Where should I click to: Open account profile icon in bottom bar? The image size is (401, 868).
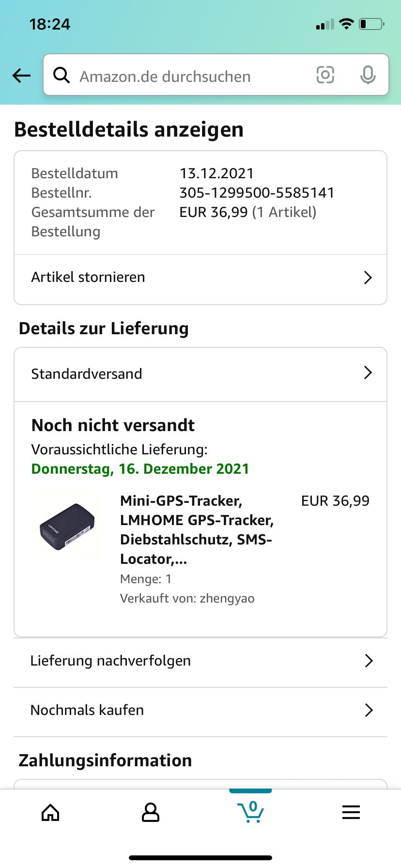(x=151, y=812)
